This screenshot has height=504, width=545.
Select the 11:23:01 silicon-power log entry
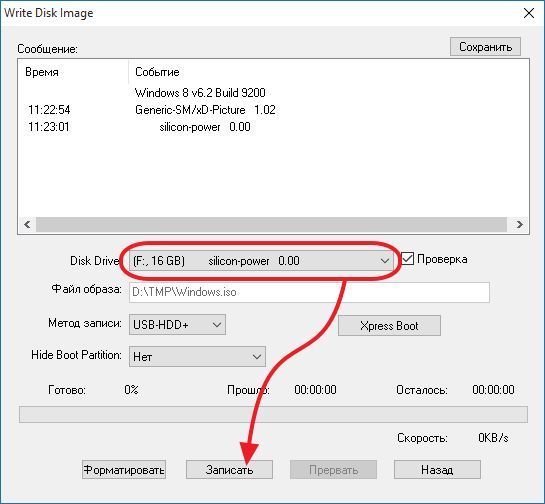(139, 127)
